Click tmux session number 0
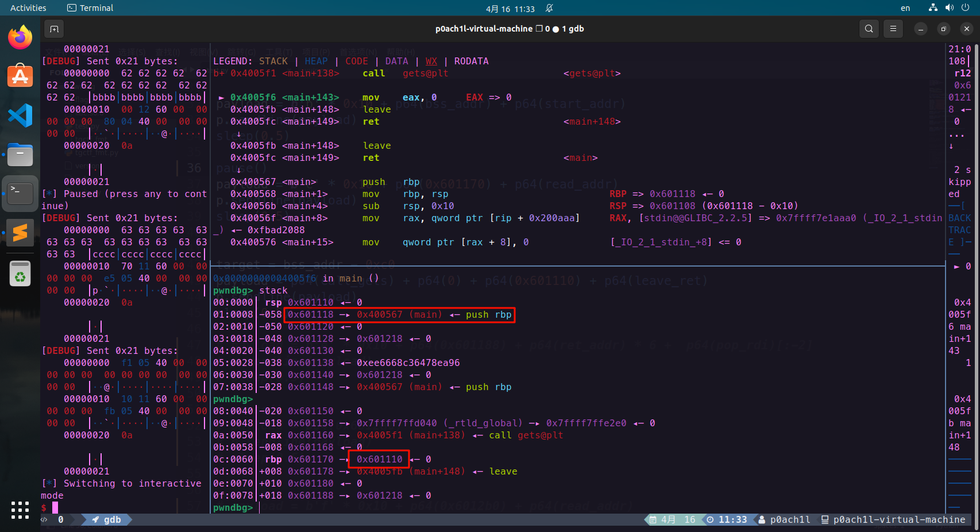Screen dimensions: 980x532 pyautogui.click(x=61, y=519)
